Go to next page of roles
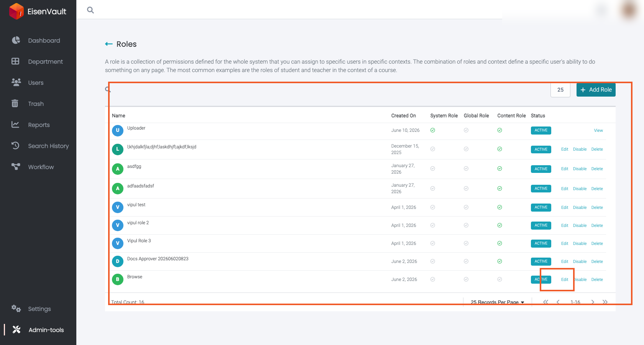 pos(593,302)
